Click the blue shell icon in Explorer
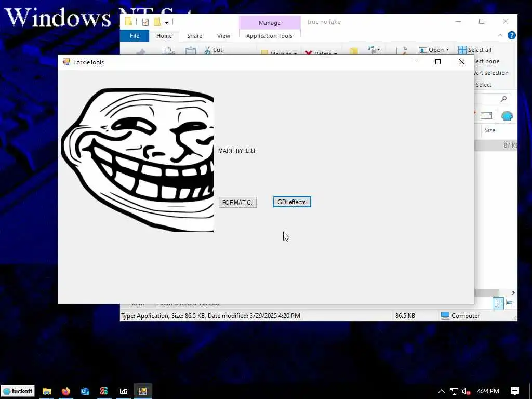 pos(507,116)
